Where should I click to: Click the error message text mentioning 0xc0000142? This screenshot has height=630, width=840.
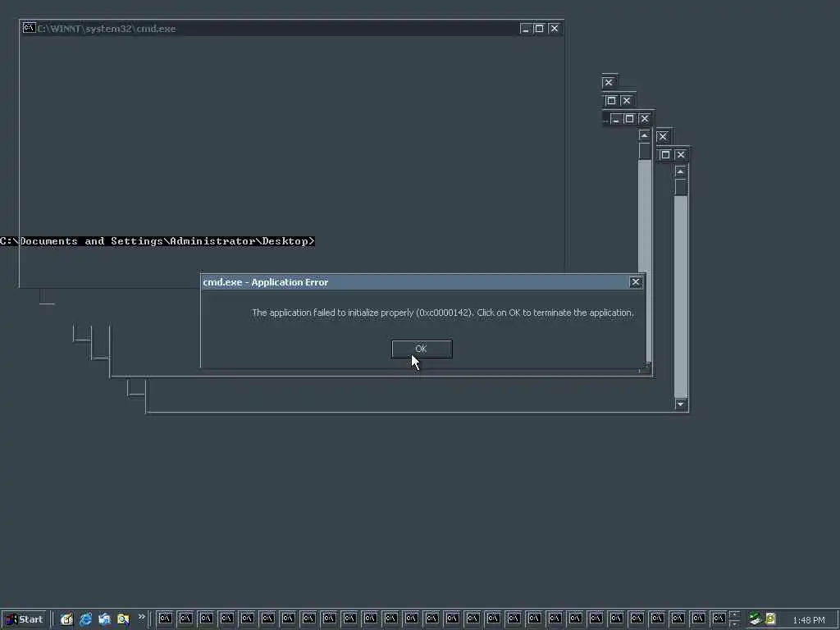443,313
